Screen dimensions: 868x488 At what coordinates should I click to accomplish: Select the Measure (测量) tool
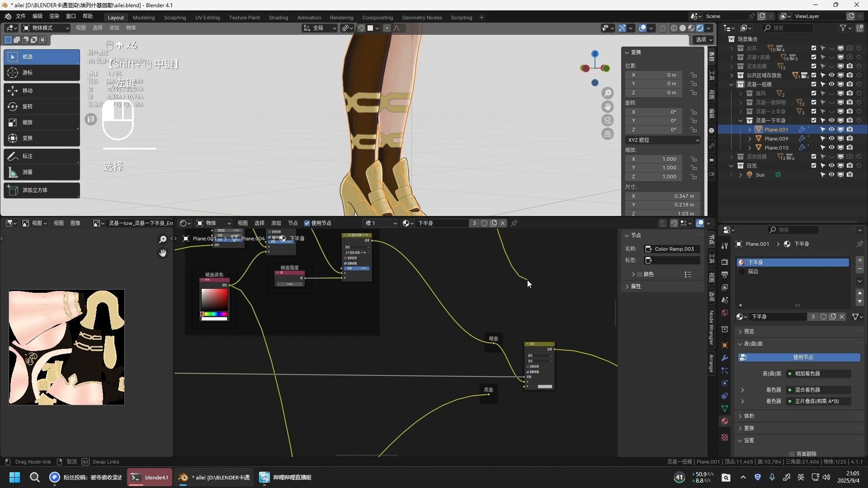pos(42,172)
